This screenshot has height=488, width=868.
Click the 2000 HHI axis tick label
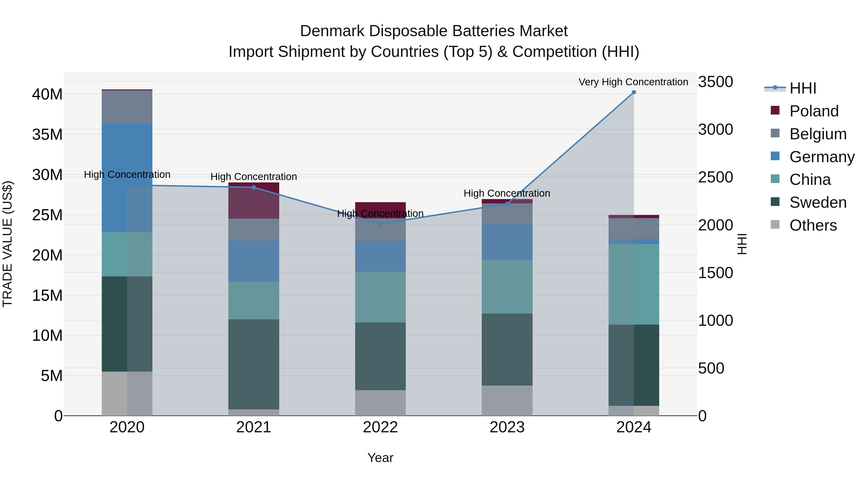715,225
